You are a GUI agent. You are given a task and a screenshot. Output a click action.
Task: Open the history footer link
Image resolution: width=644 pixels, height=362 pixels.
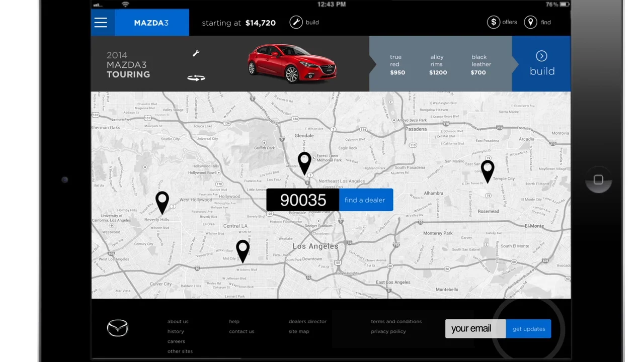pos(176,331)
